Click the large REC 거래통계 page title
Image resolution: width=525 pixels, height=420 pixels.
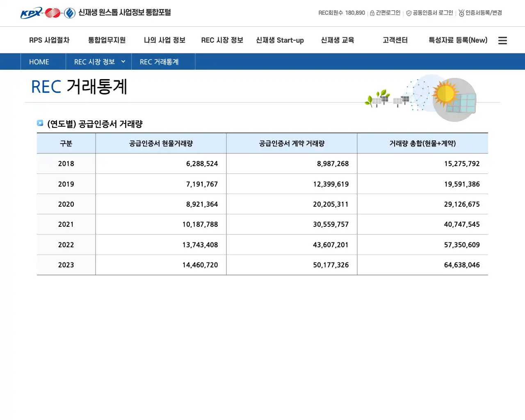pos(79,87)
